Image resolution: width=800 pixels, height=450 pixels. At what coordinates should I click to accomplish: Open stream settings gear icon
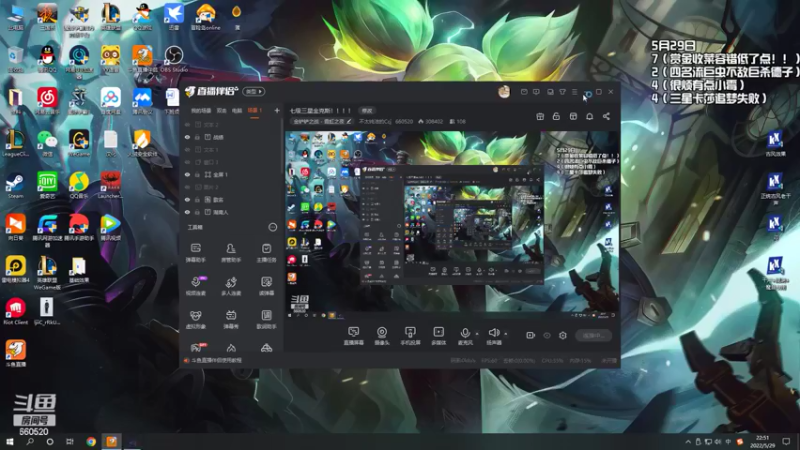coord(563,335)
